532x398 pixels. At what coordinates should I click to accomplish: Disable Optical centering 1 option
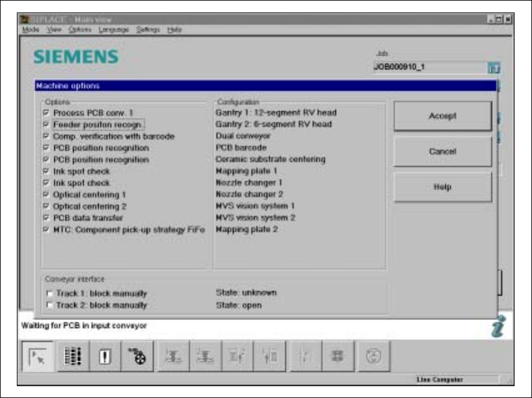coord(46,195)
